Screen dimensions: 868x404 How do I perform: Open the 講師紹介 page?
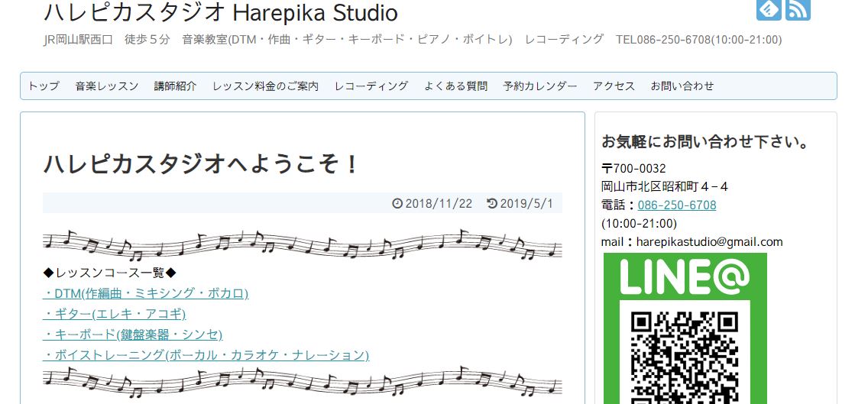click(x=175, y=86)
